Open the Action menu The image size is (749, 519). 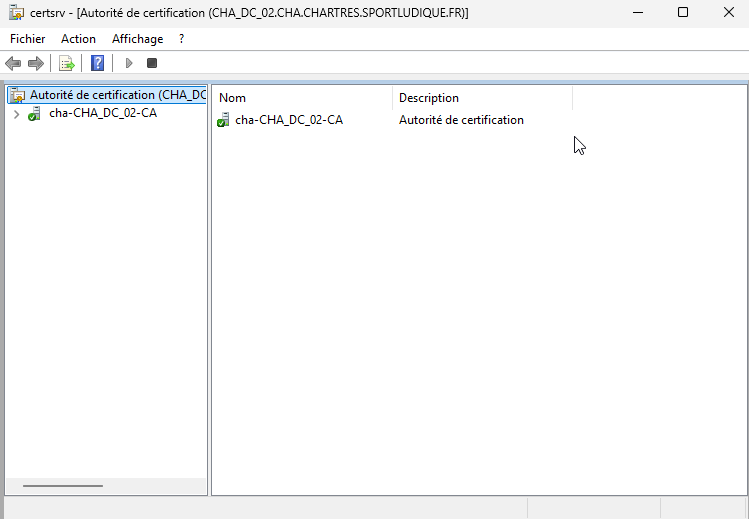78,39
